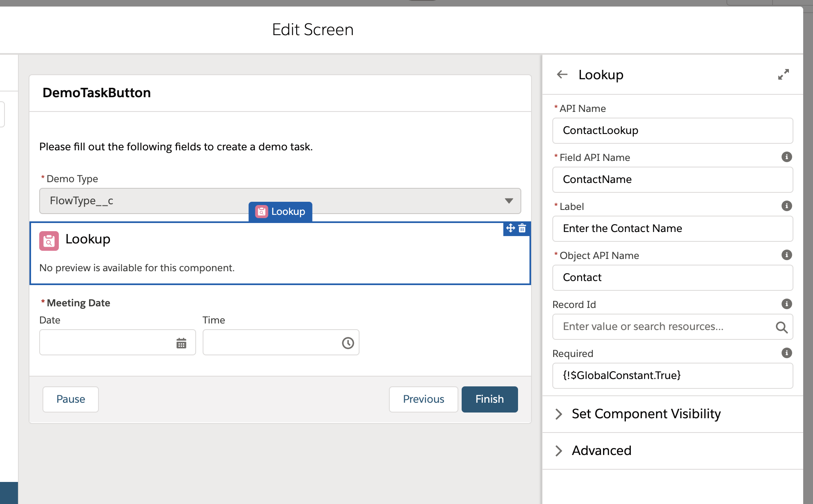Click the info icon beside Label
The image size is (813, 504).
(786, 206)
